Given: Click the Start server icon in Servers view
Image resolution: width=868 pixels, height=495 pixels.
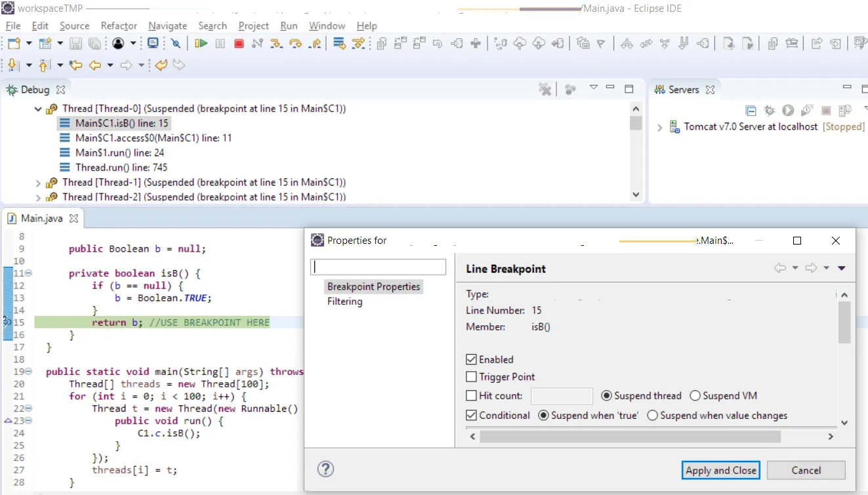Looking at the screenshot, I should [x=788, y=111].
